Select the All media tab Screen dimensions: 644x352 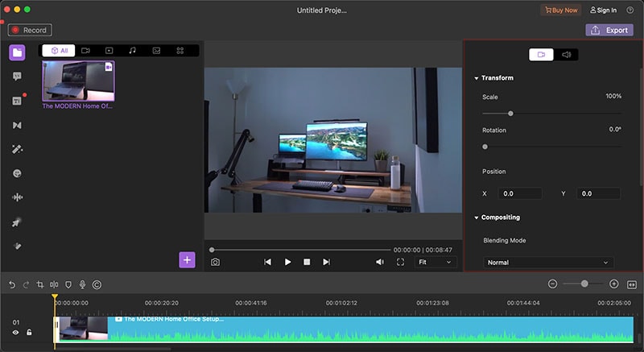[59, 51]
